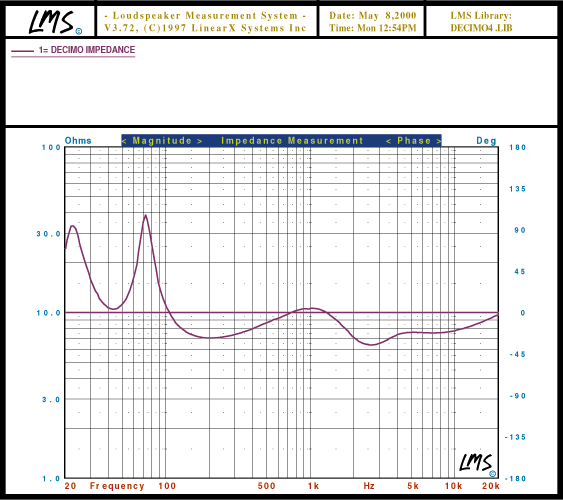Click the '10k' frequency axis label
Screen dimensions: 563x500
(x=453, y=486)
